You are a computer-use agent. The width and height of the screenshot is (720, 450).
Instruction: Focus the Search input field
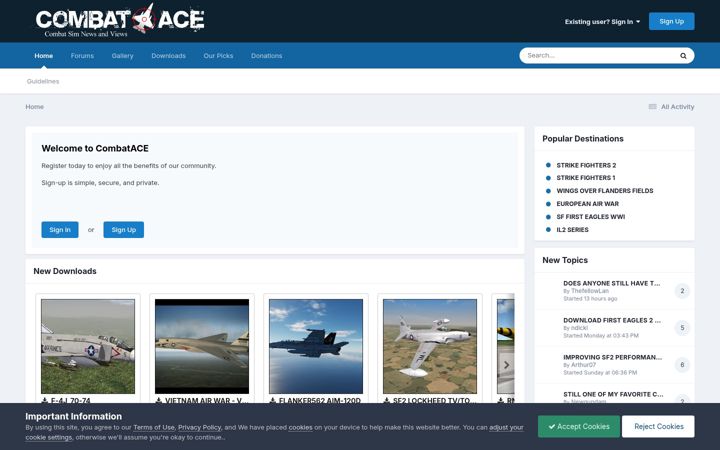[x=599, y=56]
